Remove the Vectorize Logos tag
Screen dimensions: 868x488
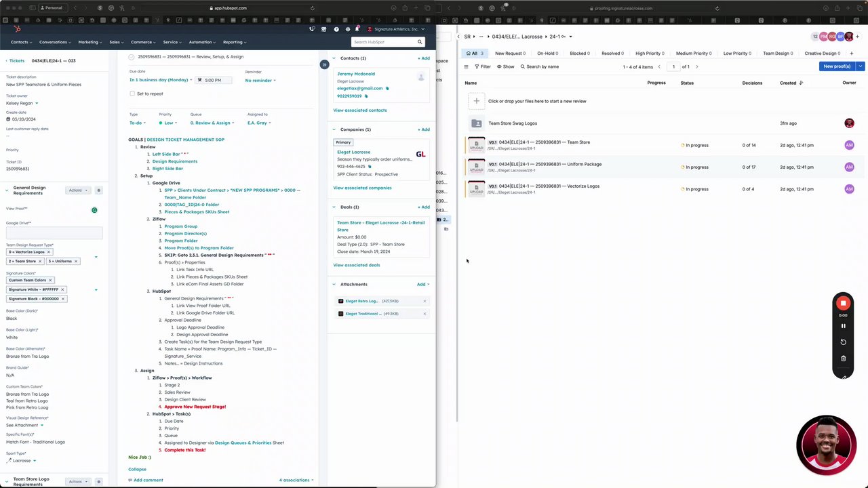tap(48, 251)
